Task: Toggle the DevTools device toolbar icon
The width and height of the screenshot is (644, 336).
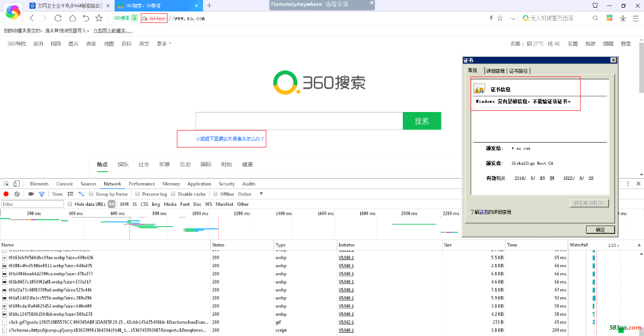Action: (16, 184)
